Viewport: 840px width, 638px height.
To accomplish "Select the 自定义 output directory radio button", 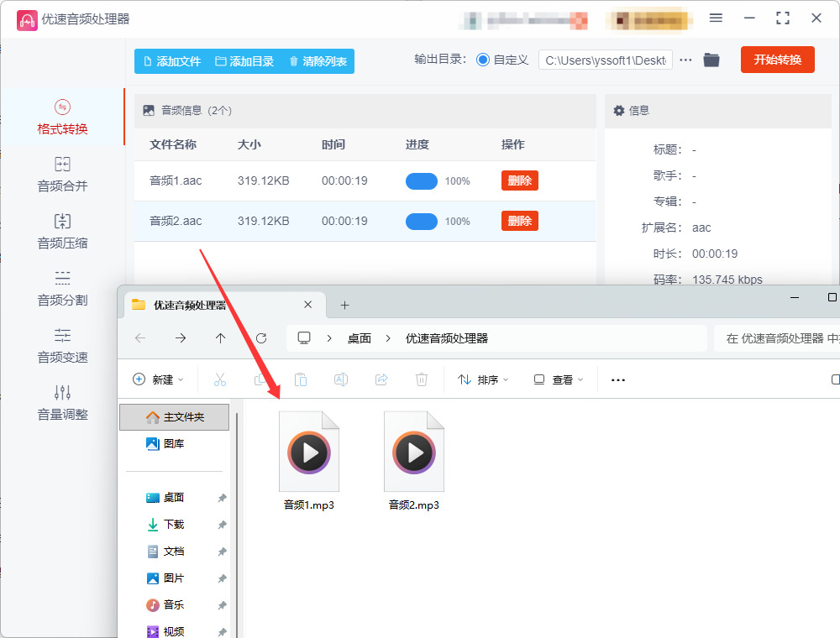I will point(483,60).
